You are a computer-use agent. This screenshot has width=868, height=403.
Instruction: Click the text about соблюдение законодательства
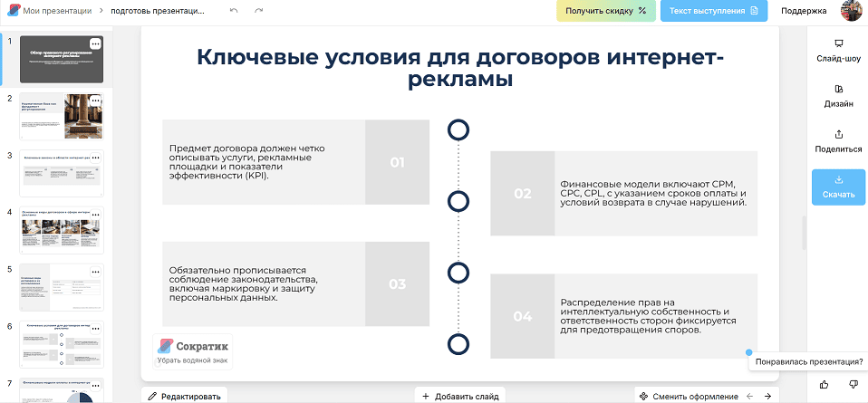(243, 284)
